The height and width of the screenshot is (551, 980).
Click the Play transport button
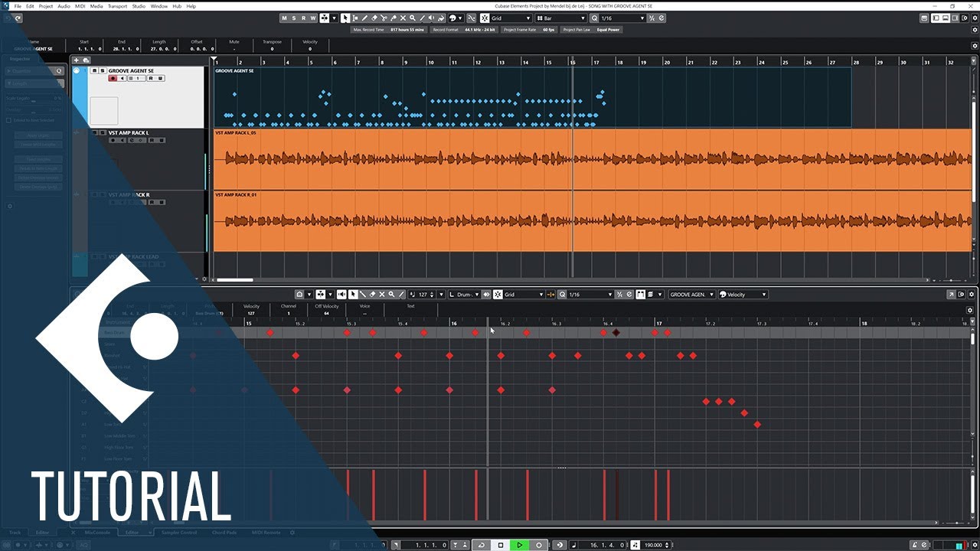tap(520, 545)
